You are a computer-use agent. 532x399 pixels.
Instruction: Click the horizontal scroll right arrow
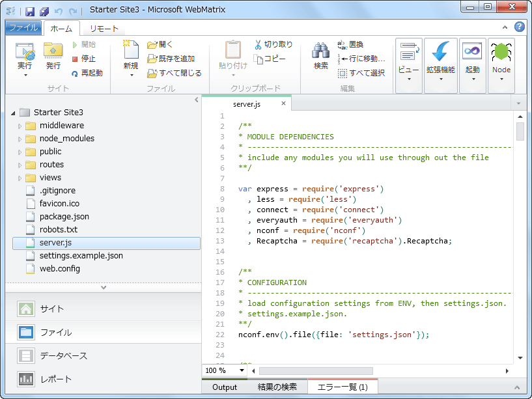[x=507, y=371]
